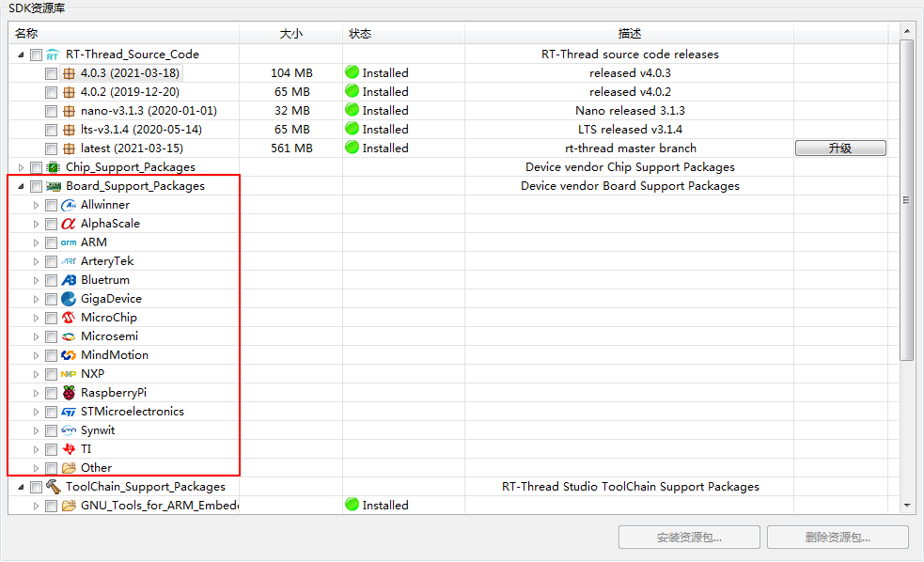This screenshot has height=562, width=924.
Task: Click the GigaDevice blue circle logo
Action: pyautogui.click(x=69, y=299)
